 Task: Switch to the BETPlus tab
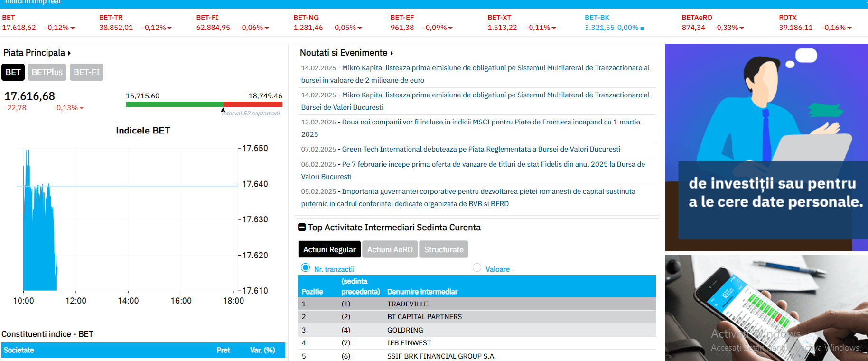(x=47, y=72)
